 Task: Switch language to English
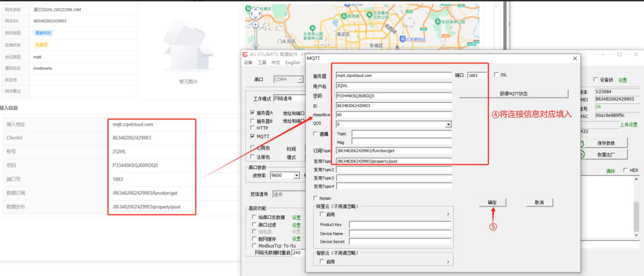click(x=293, y=63)
